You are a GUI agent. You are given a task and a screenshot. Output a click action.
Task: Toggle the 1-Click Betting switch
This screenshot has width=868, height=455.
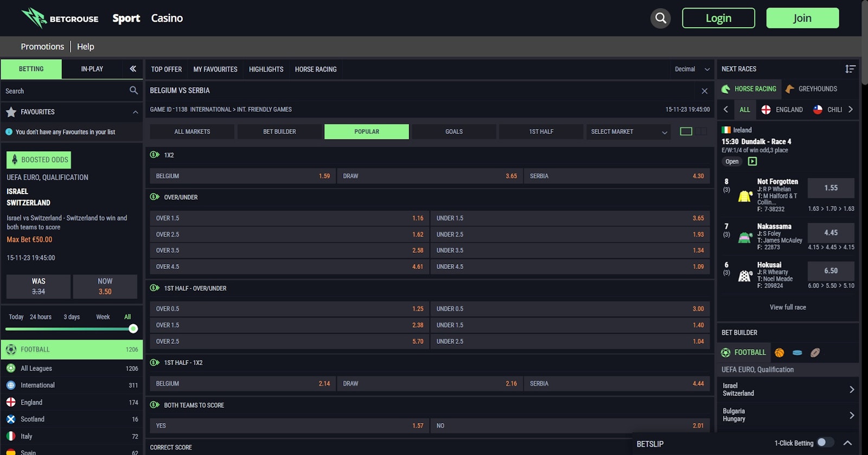click(825, 443)
